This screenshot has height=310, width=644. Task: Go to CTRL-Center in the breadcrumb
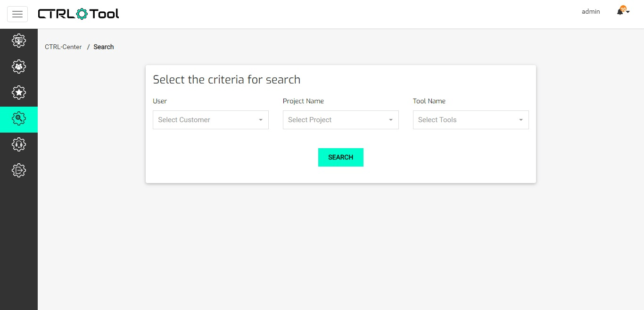click(63, 47)
